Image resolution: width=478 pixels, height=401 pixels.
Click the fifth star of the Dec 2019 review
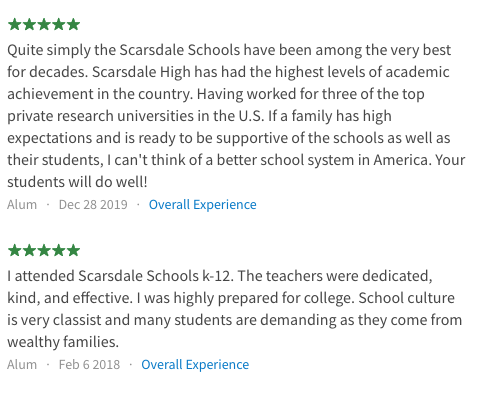[x=73, y=25]
